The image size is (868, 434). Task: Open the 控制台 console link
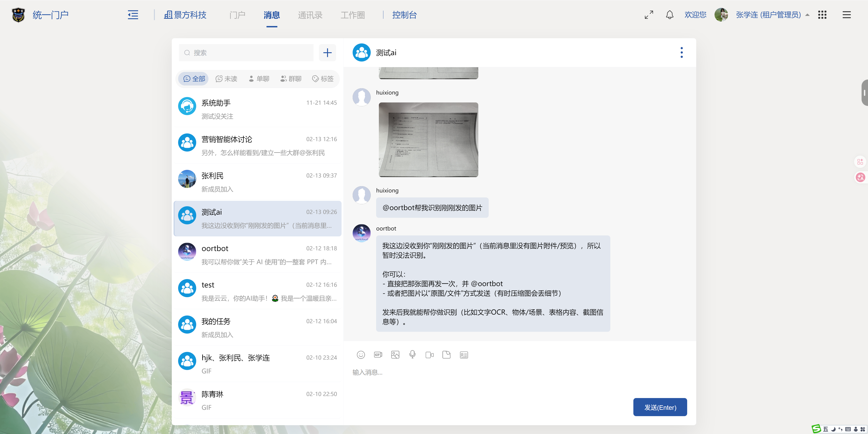(404, 15)
